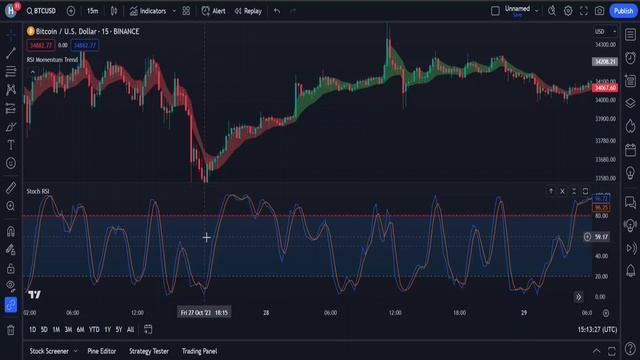Screen dimensions: 640x360
Task: Open the candlestick chart style menu
Action: click(x=114, y=11)
